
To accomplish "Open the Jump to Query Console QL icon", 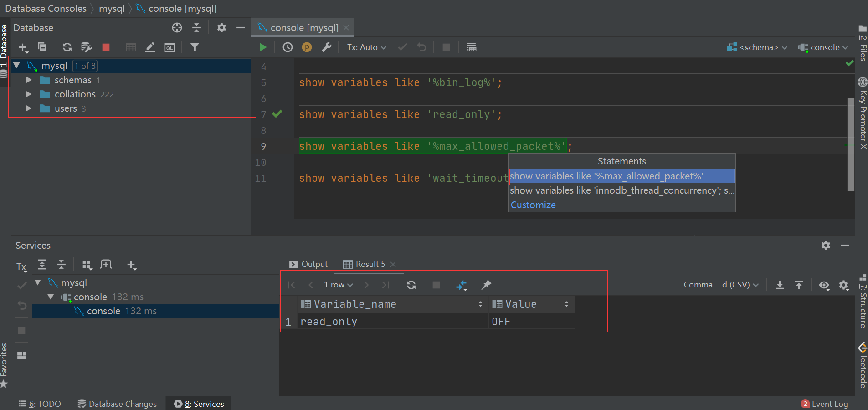I will click(x=169, y=47).
